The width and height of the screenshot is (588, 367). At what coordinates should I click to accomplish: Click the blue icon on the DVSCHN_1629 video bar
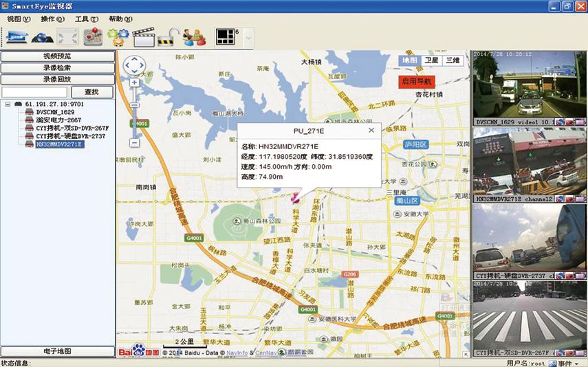(560, 122)
